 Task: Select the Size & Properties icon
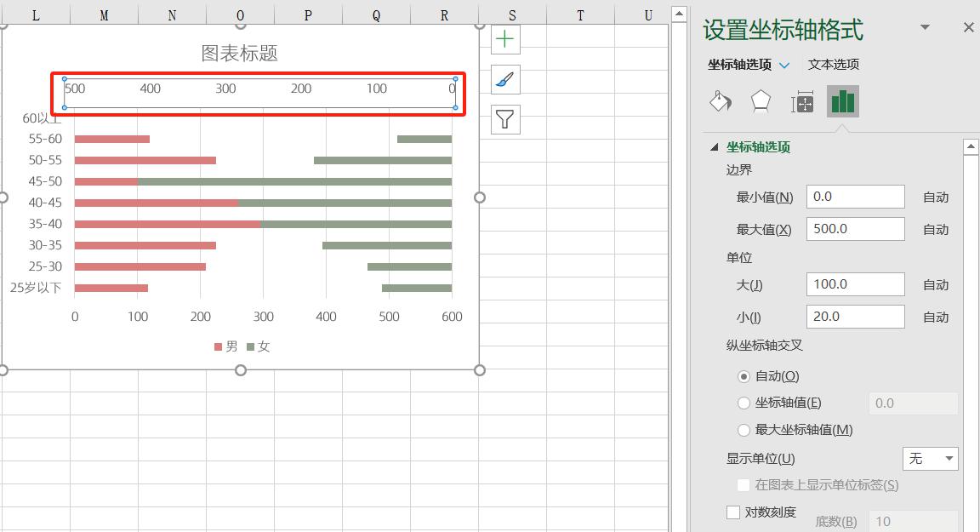click(x=802, y=101)
